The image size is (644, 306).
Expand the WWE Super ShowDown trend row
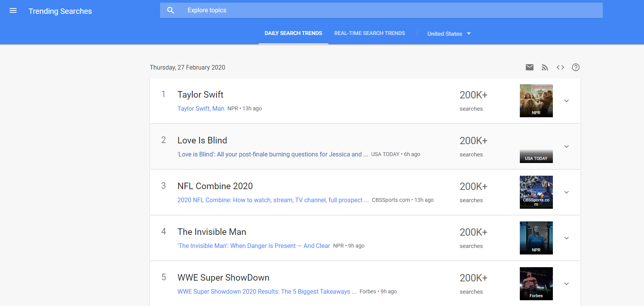click(x=566, y=284)
